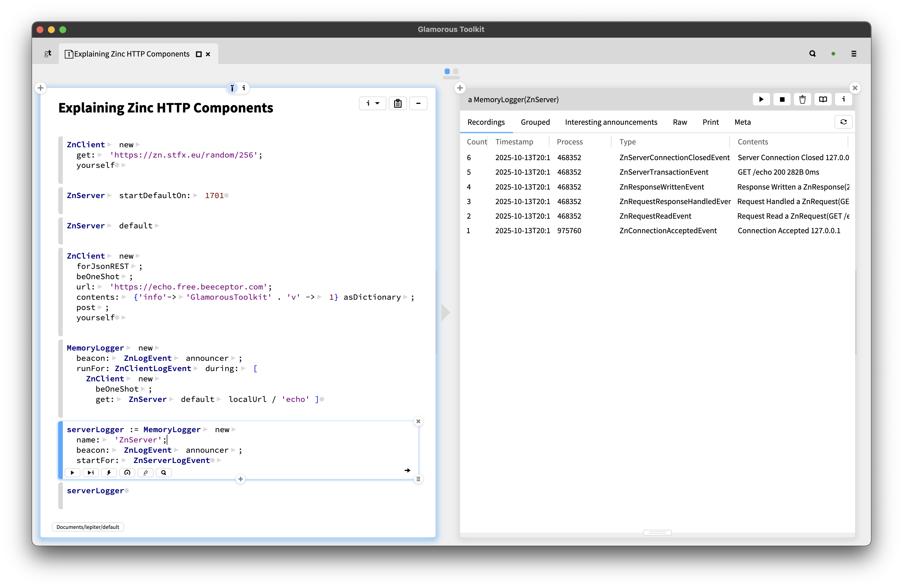The height and width of the screenshot is (588, 903).
Task: Run the serverLogger code snippet
Action: 72,473
